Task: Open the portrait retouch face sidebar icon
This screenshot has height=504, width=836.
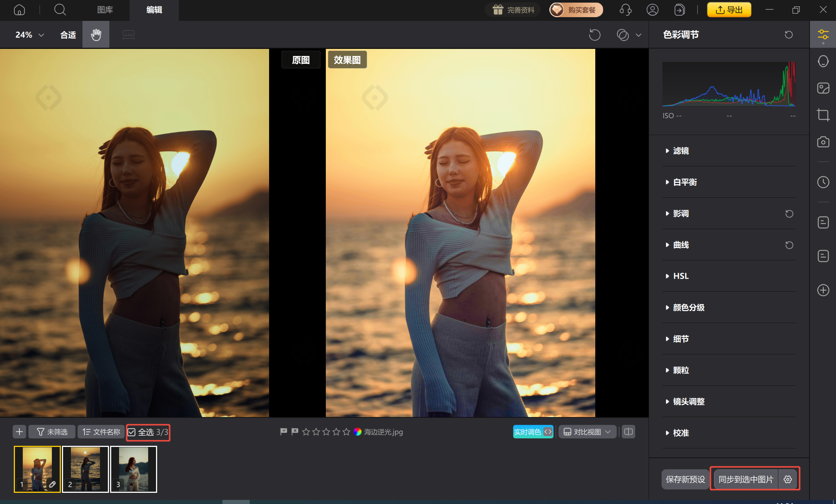Action: (x=823, y=61)
